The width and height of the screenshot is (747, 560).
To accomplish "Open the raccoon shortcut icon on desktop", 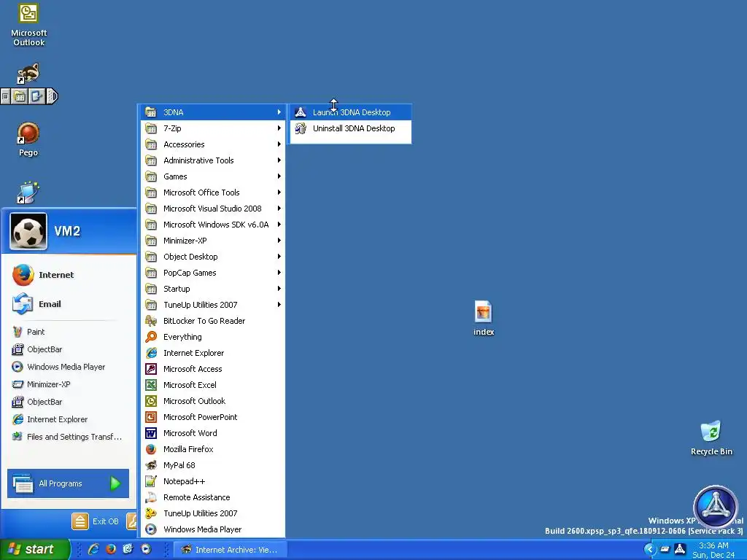I will click(x=28, y=74).
